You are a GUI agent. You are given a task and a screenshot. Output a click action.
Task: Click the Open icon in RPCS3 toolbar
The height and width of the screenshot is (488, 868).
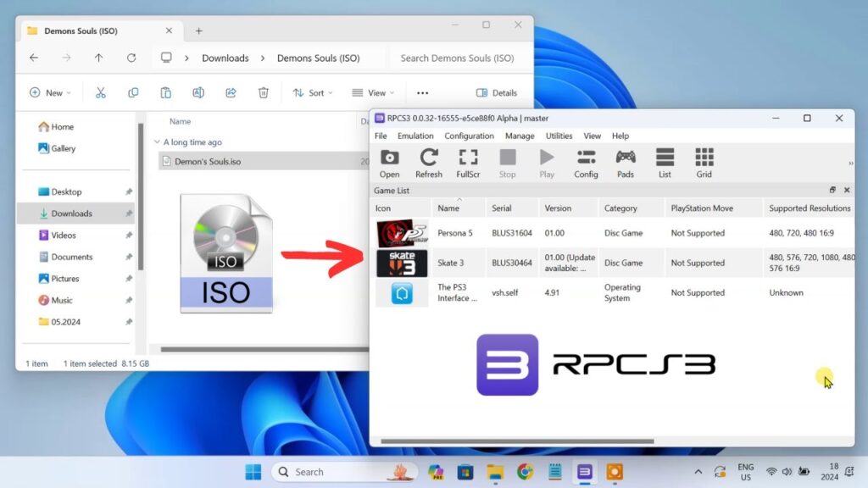[x=389, y=162]
